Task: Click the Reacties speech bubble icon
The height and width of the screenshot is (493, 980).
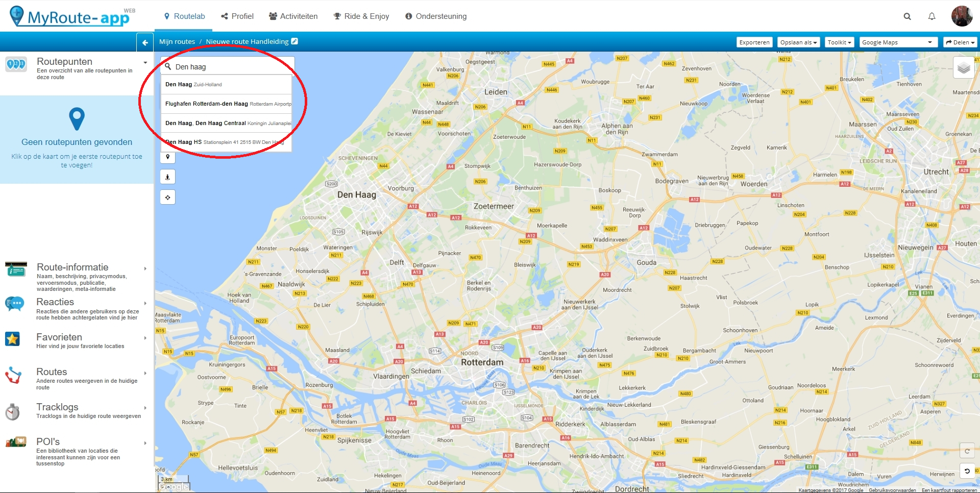Action: coord(14,304)
